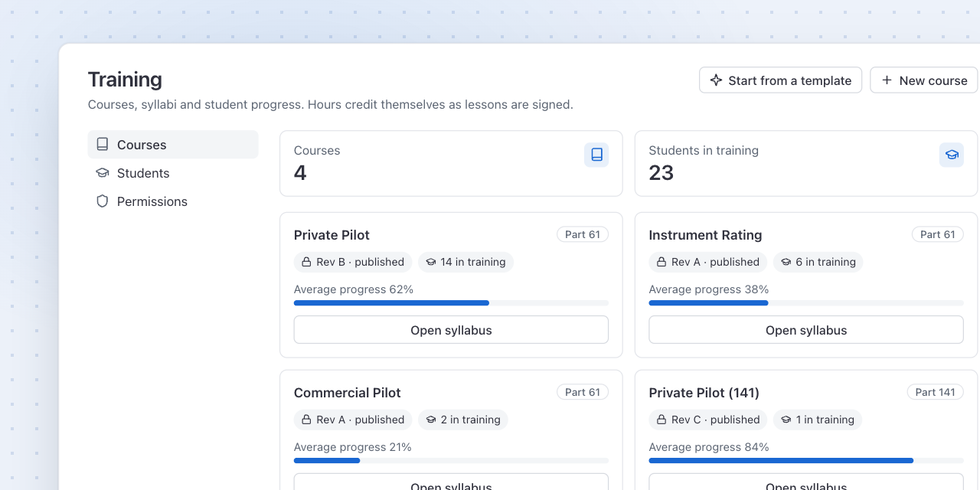Click the Part 61 badge on Commercial Pilot card

coord(583,392)
